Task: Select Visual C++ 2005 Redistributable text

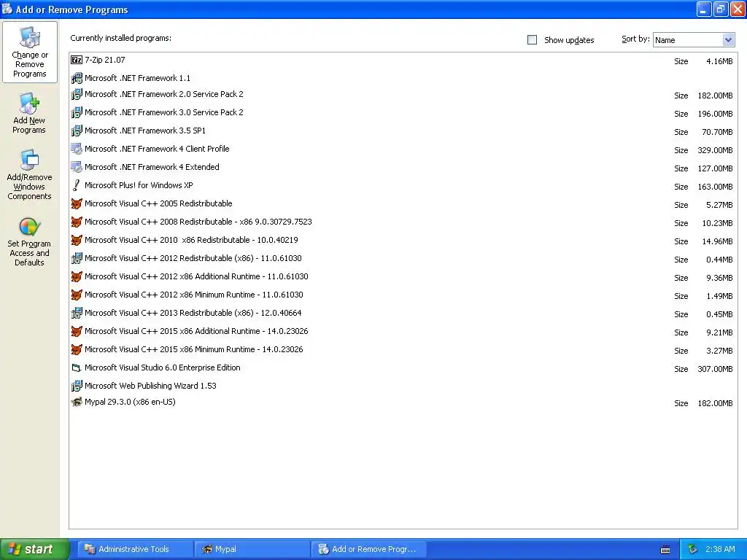Action: [158, 204]
